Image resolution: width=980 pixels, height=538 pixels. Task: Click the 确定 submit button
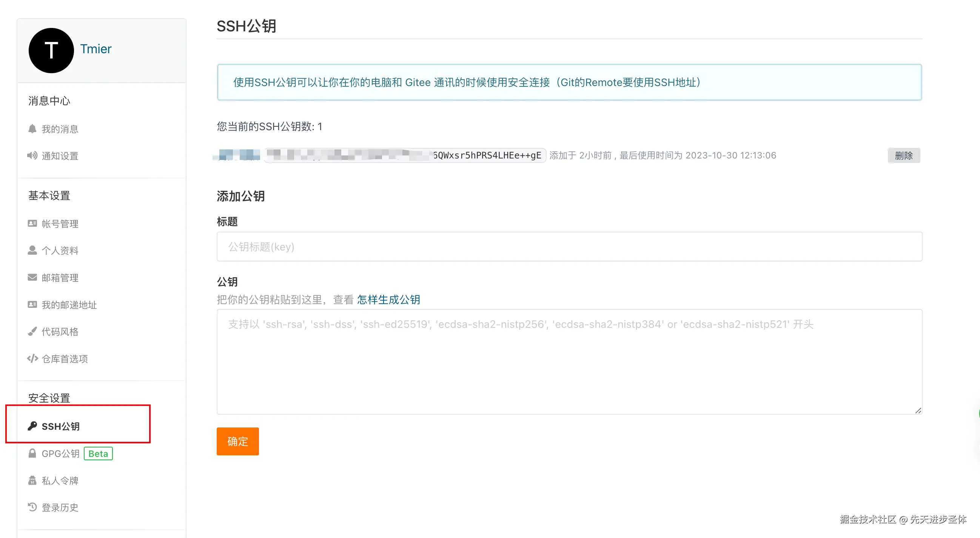pyautogui.click(x=237, y=441)
